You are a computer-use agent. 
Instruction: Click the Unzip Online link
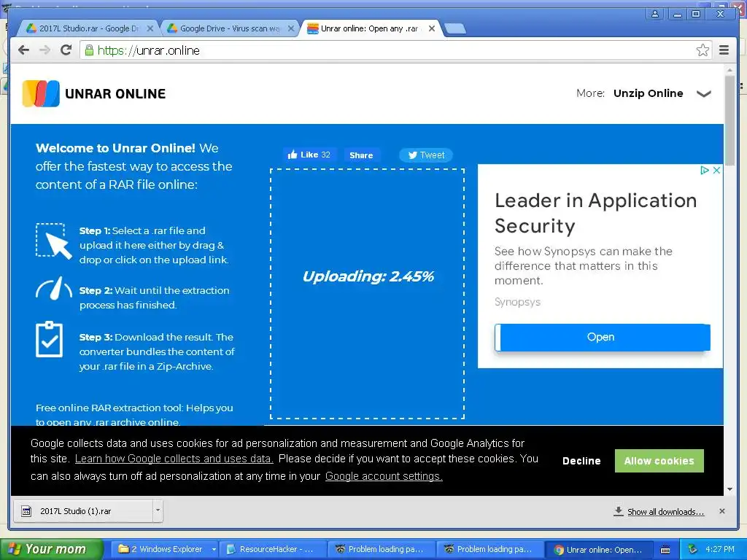point(648,93)
